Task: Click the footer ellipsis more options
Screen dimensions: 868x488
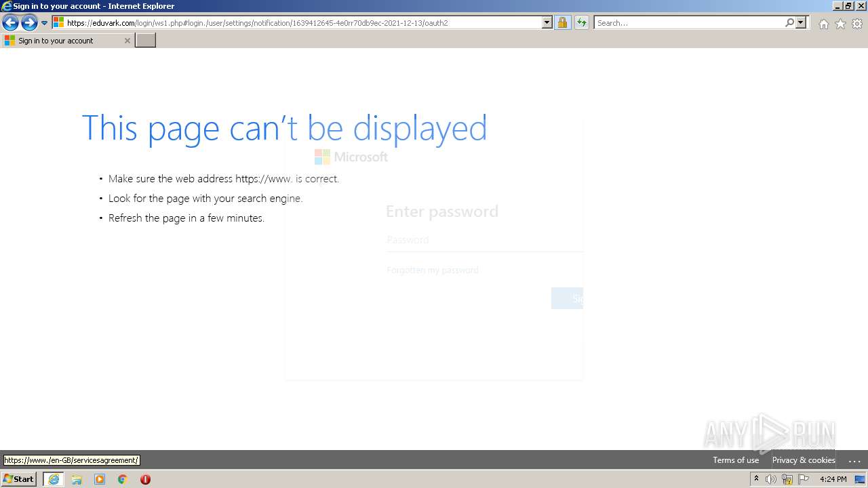Action: coord(854,460)
